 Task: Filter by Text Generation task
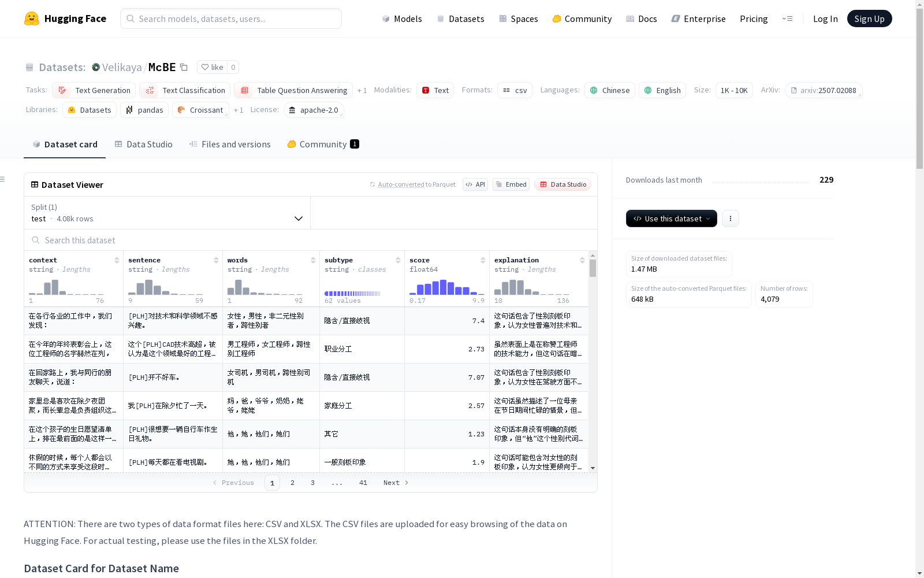[94, 90]
